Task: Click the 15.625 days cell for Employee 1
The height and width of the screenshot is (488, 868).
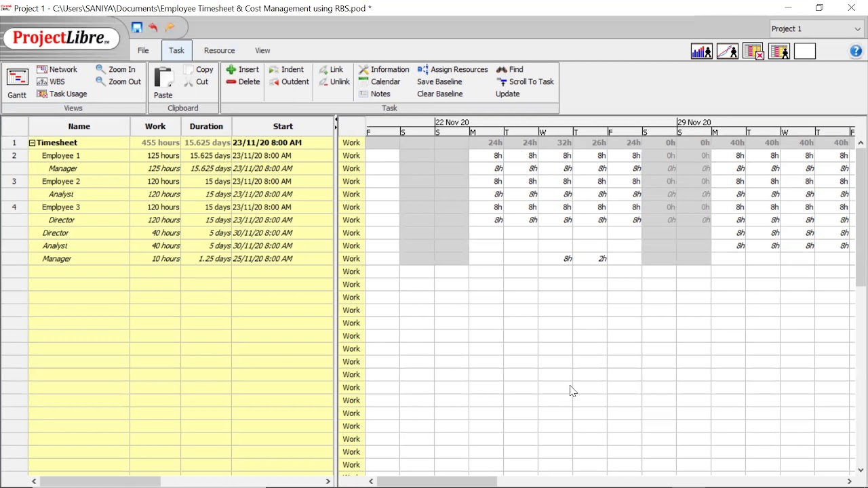Action: pyautogui.click(x=206, y=155)
